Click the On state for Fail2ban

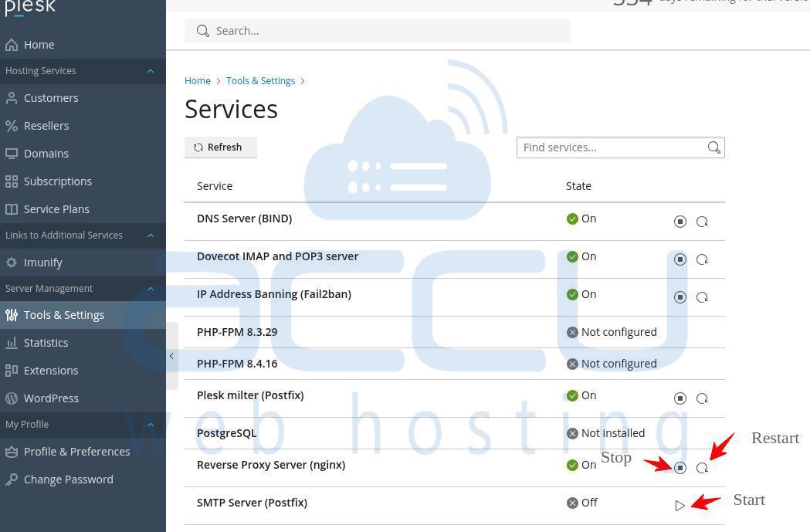pos(581,294)
